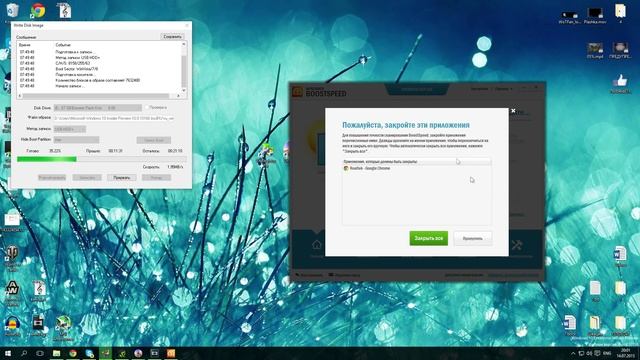Toggle the Проверка checkbox in Write Disk Image

click(147, 107)
